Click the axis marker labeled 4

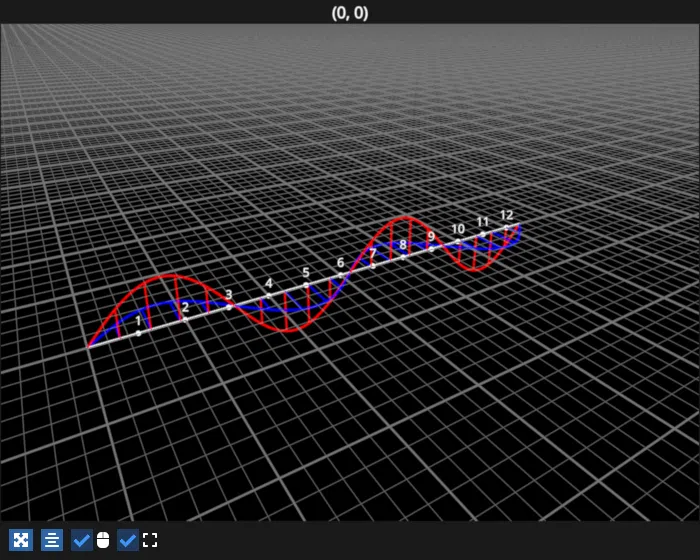(x=268, y=284)
